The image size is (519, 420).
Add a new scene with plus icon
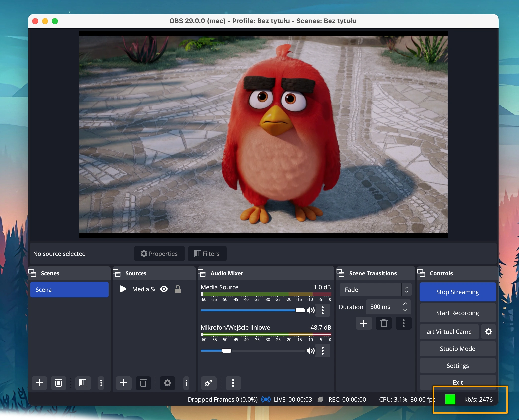pos(39,383)
